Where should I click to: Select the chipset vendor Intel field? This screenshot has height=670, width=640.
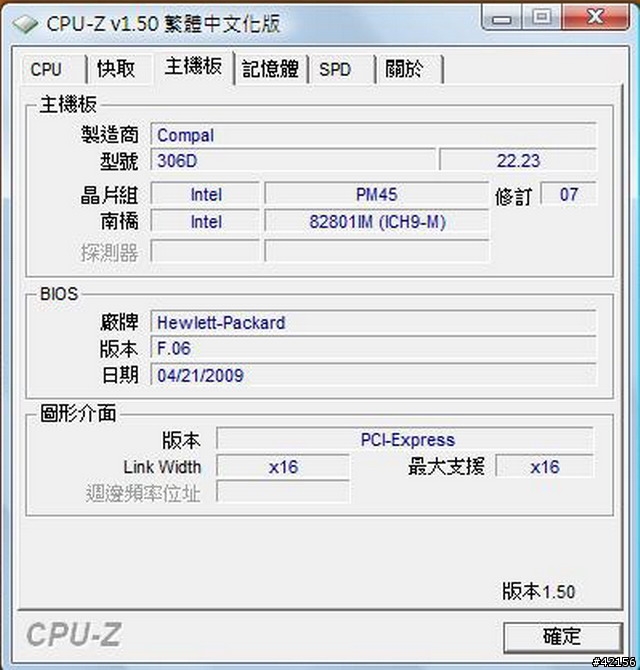click(x=206, y=194)
